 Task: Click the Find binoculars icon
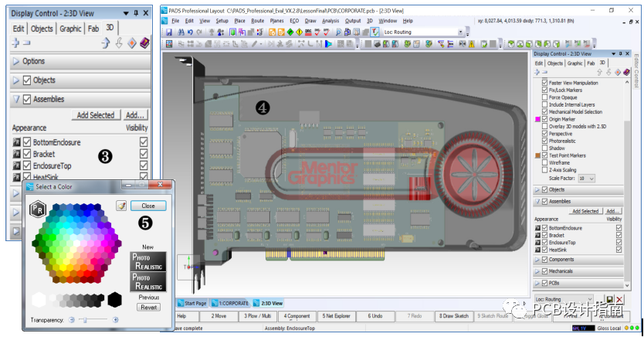[x=181, y=32]
